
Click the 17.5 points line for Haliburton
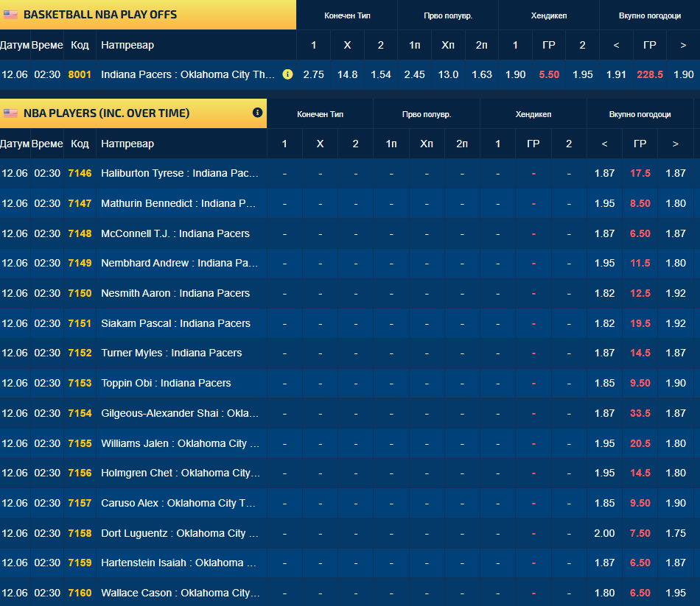point(640,173)
